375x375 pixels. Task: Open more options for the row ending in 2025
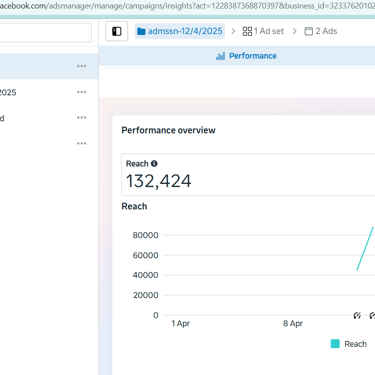[82, 92]
